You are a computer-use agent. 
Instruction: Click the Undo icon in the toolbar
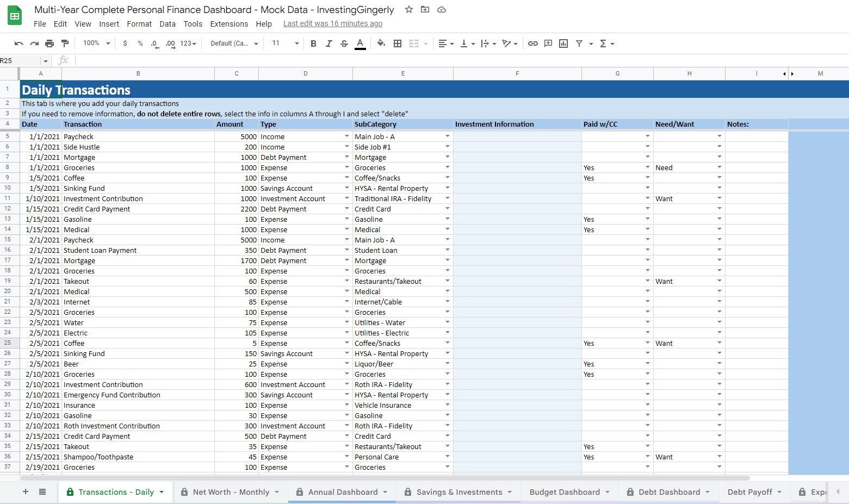(18, 43)
